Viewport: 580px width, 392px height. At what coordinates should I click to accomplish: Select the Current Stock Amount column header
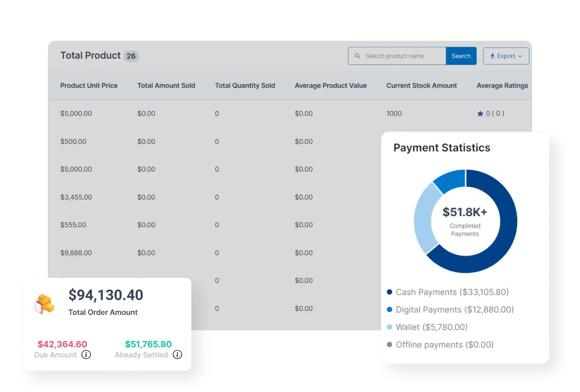point(422,85)
